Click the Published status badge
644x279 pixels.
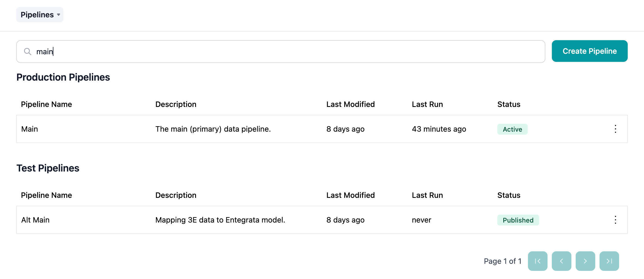tap(518, 220)
